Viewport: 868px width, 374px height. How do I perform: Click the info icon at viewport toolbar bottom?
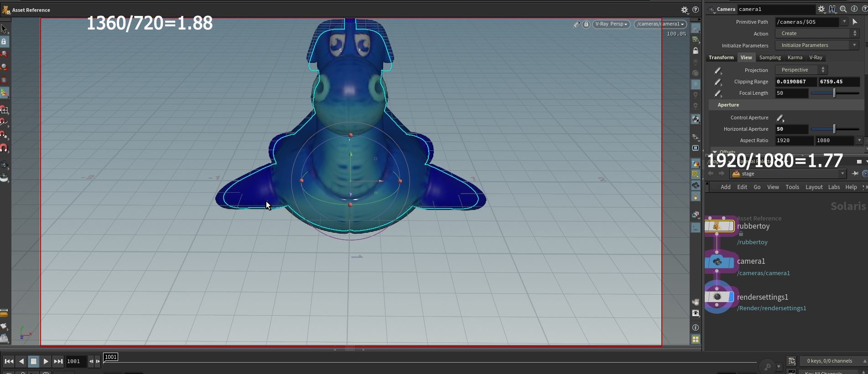pyautogui.click(x=696, y=328)
